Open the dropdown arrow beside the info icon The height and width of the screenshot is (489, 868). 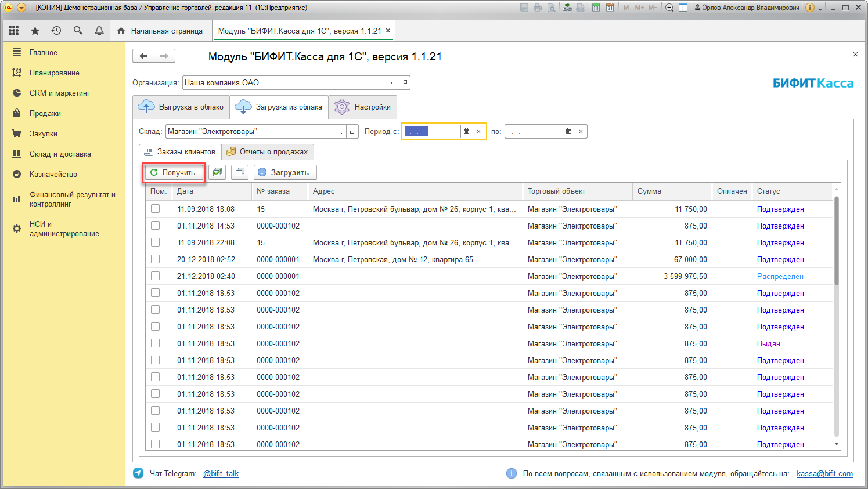tap(820, 9)
